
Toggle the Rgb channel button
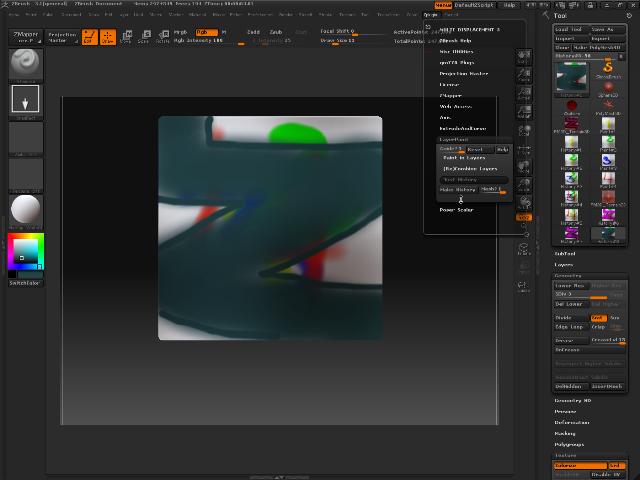click(207, 32)
